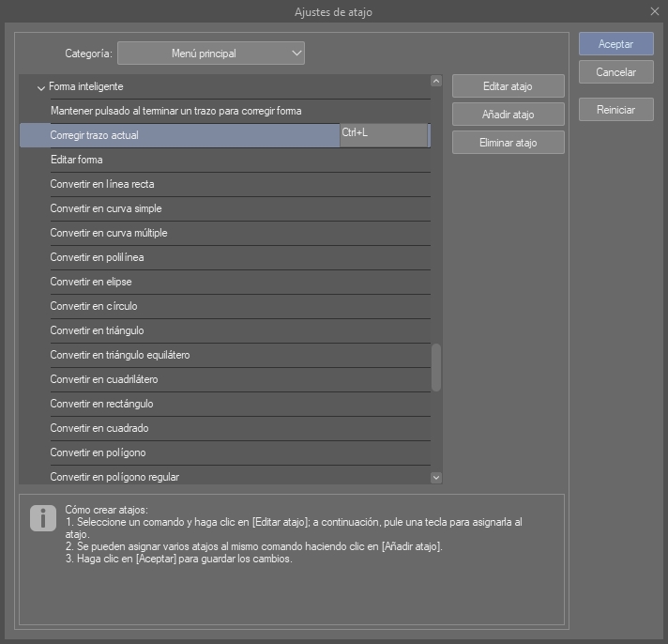The image size is (668, 644).
Task: Open the Categoría dropdown menu
Action: 211,54
